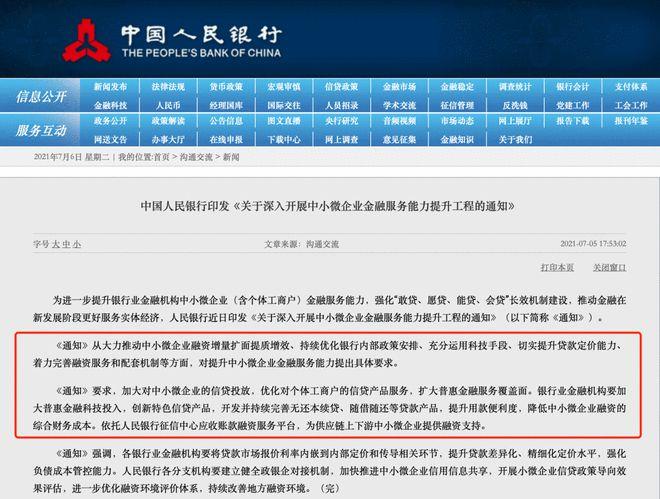Click the article title about 中小微企业金融服务
Image resolution: width=660 pixels, height=499 pixels.
pos(327,206)
